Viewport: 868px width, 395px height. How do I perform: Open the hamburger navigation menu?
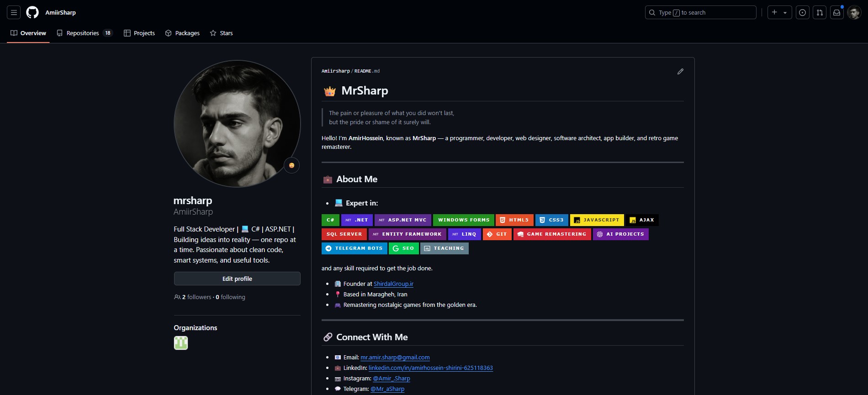pos(14,12)
